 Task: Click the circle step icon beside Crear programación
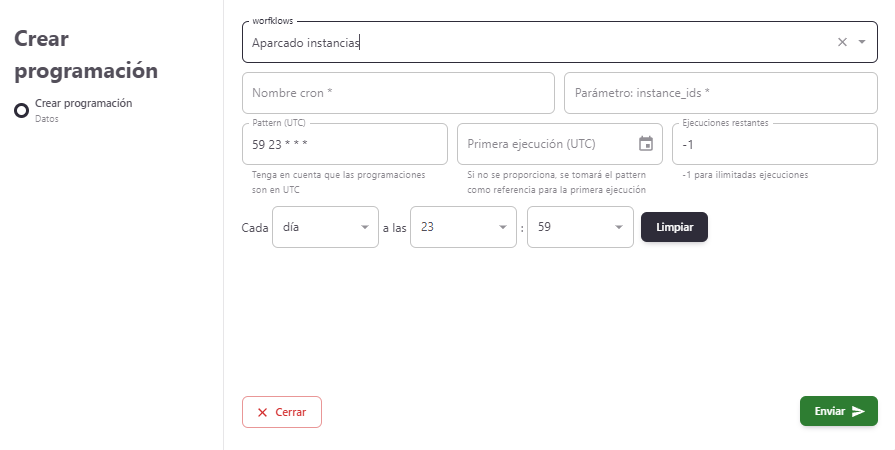pos(21,110)
